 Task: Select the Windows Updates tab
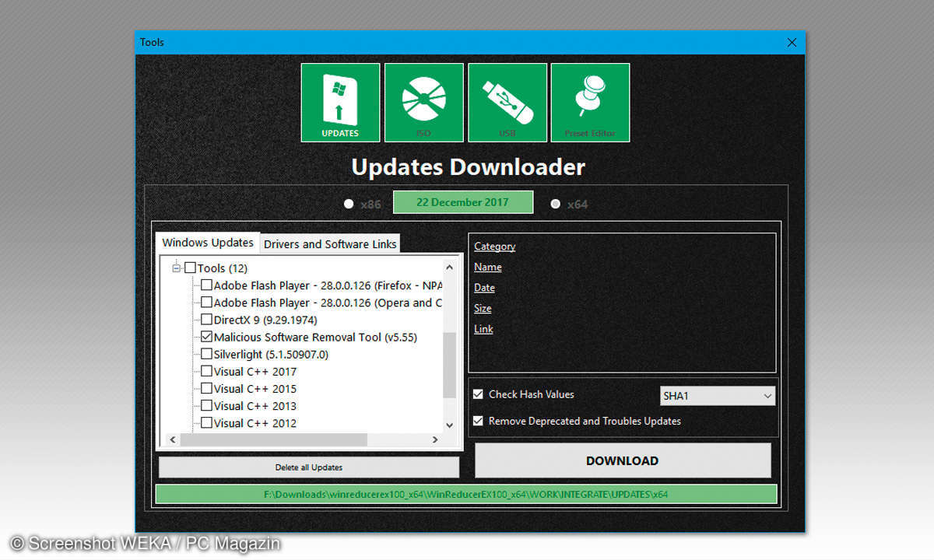[x=208, y=243]
